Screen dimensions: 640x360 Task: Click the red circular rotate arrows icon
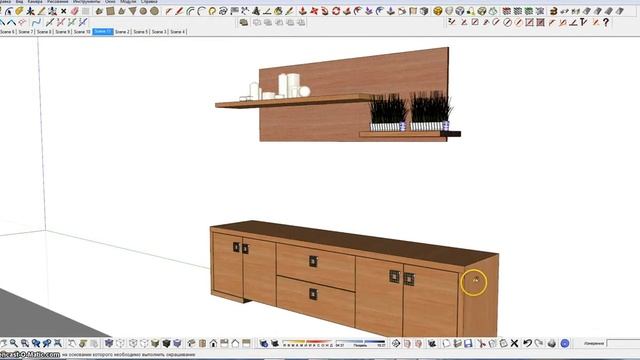336,11
